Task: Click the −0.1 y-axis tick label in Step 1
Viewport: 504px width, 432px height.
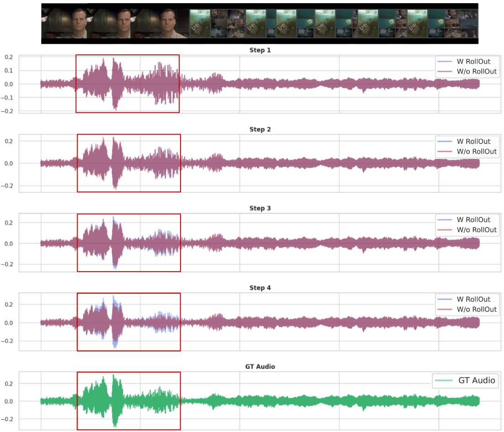Action: click(x=7, y=98)
